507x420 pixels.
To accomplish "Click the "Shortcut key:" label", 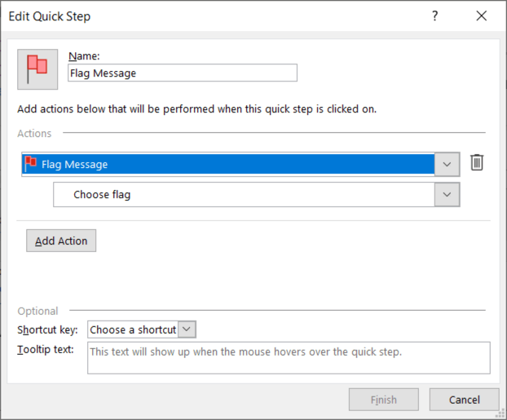I will (47, 330).
